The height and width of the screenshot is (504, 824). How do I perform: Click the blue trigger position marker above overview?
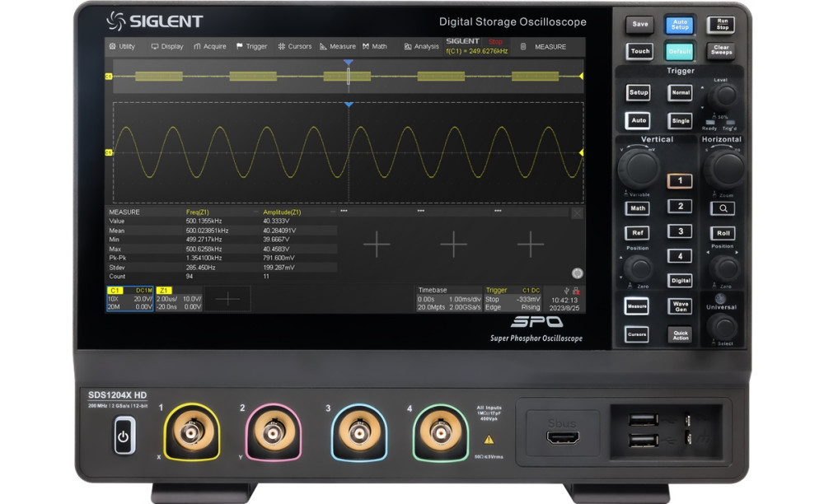tap(348, 63)
